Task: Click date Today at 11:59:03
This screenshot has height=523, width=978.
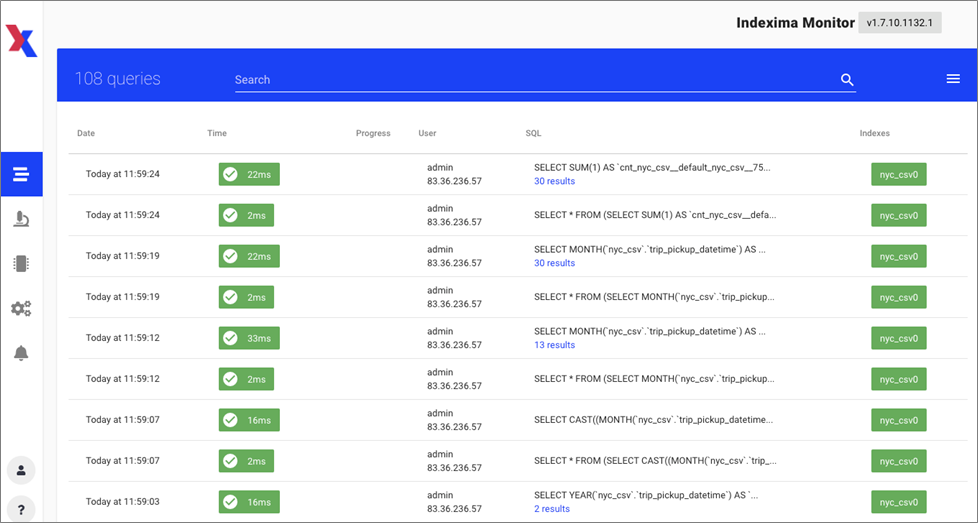Action: pyautogui.click(x=123, y=502)
